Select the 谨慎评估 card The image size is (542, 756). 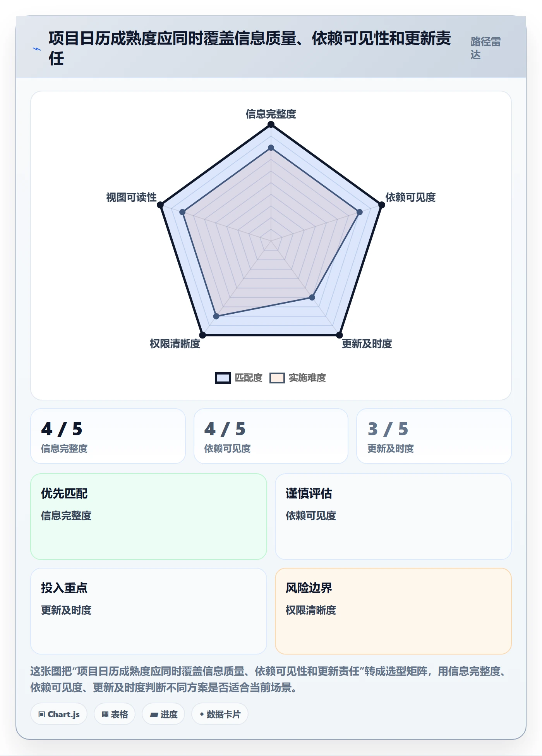tap(393, 517)
